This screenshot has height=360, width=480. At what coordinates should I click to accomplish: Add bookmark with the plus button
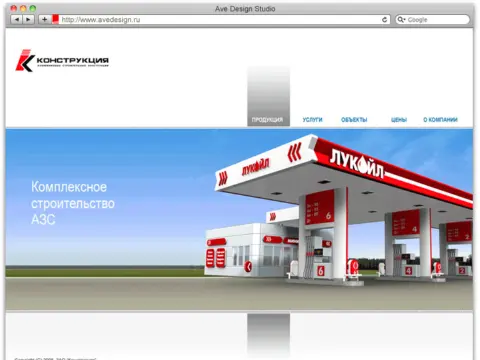click(44, 20)
